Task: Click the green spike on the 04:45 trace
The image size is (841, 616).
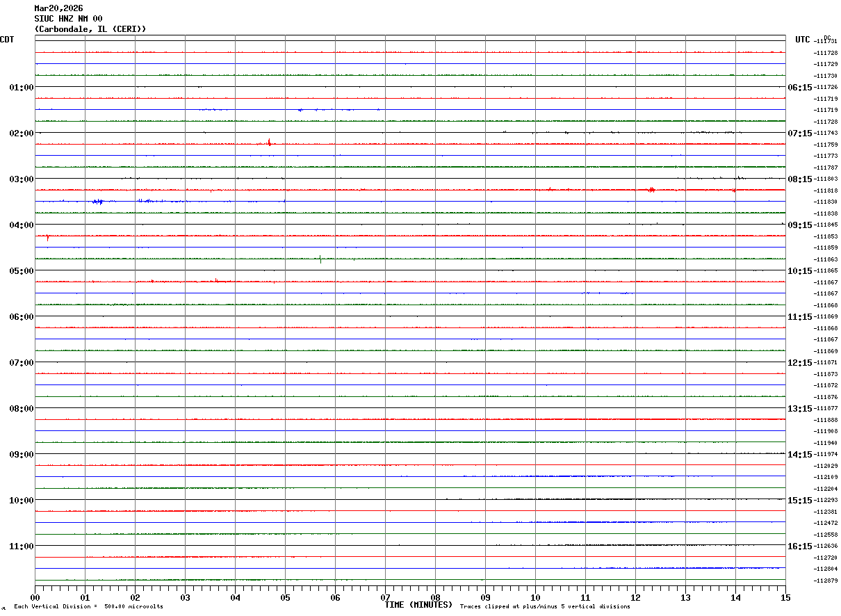Action: tap(320, 259)
